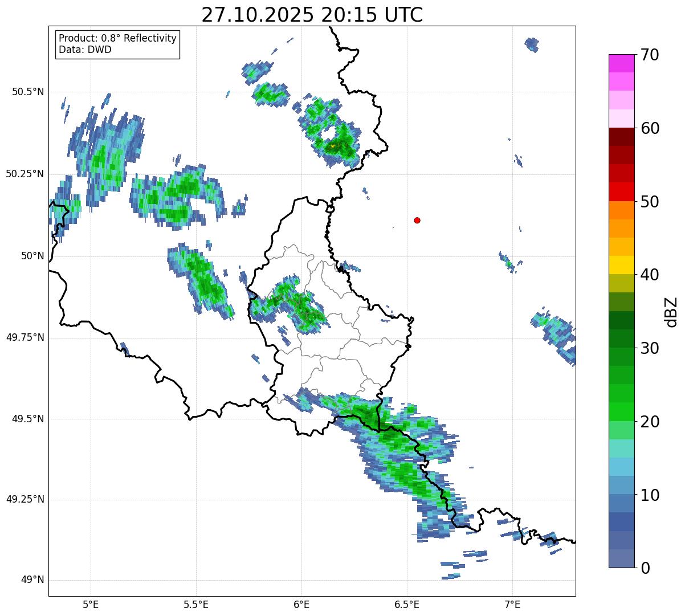The image size is (685, 616).
Task: Click the 6.5°E longitude label
Action: (x=407, y=605)
